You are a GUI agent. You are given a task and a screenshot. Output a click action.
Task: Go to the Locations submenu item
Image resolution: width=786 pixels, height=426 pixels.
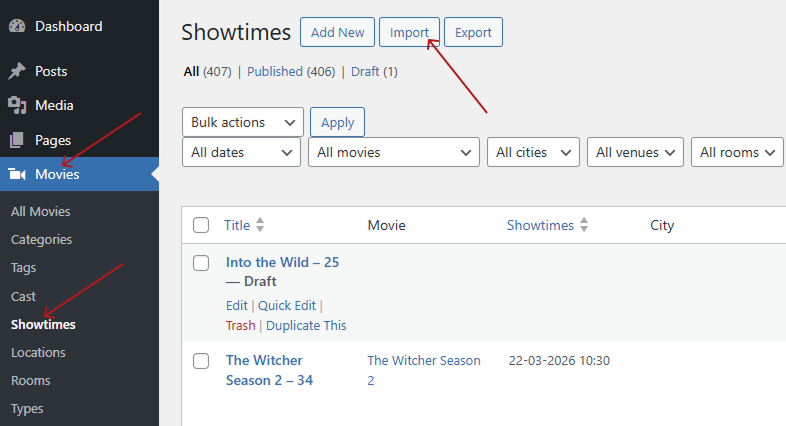(x=38, y=353)
